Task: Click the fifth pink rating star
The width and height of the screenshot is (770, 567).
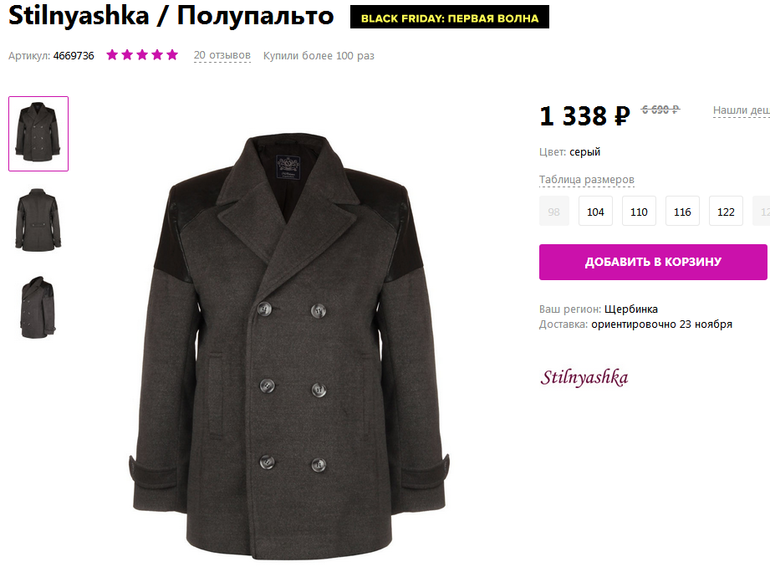Action: point(172,54)
